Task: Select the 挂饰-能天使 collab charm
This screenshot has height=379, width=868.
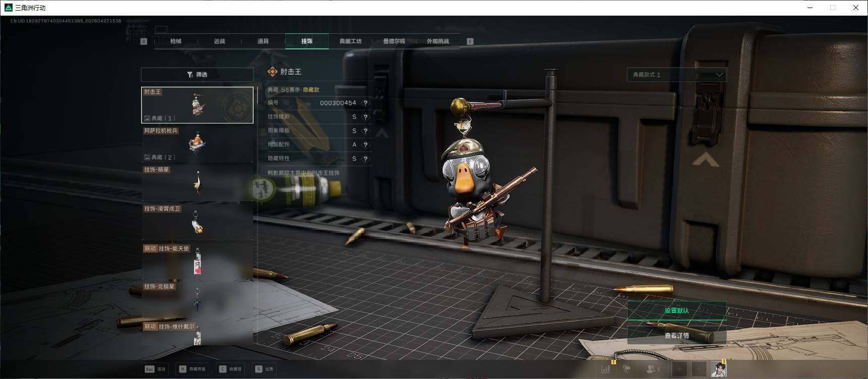Action: (197, 261)
